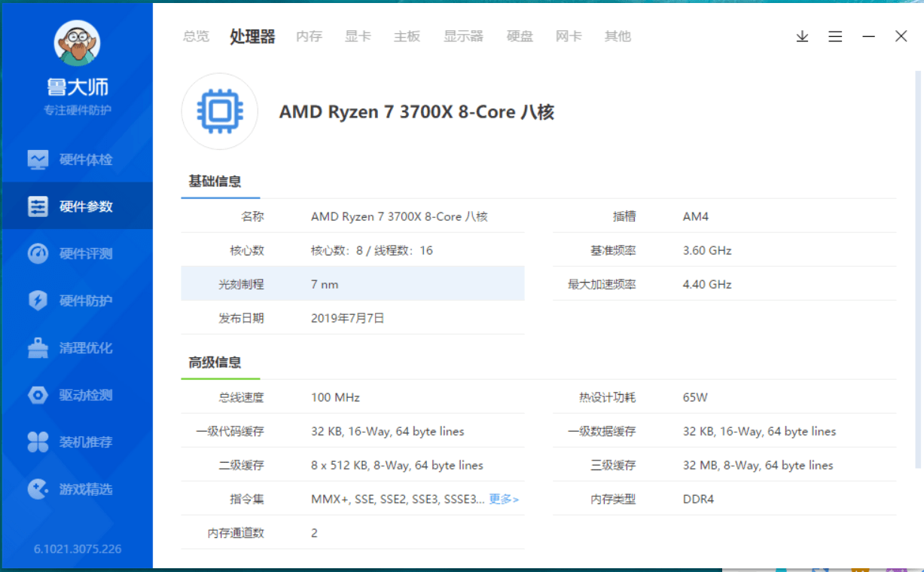Click the version number 6.1021.3075.226
The height and width of the screenshot is (572, 924).
pos(78,549)
